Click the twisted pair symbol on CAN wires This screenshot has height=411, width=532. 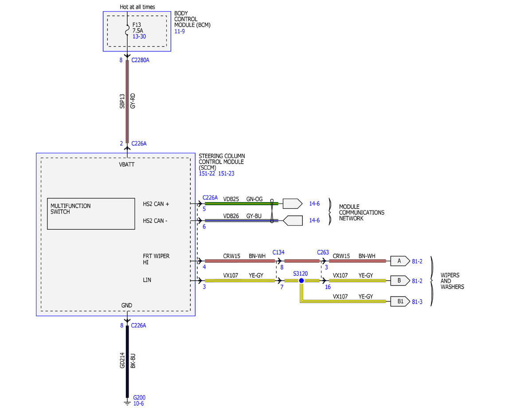pyautogui.click(x=271, y=212)
